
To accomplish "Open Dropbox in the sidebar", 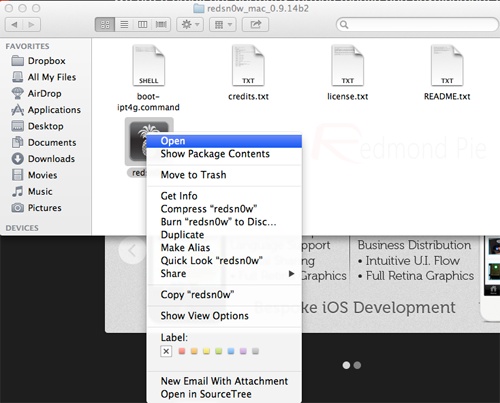I will click(x=38, y=61).
